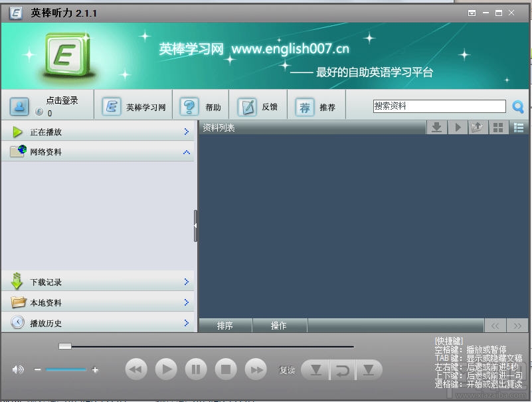This screenshot has height=402, width=532.
Task: Switch to detailed list view
Action: (x=519, y=128)
